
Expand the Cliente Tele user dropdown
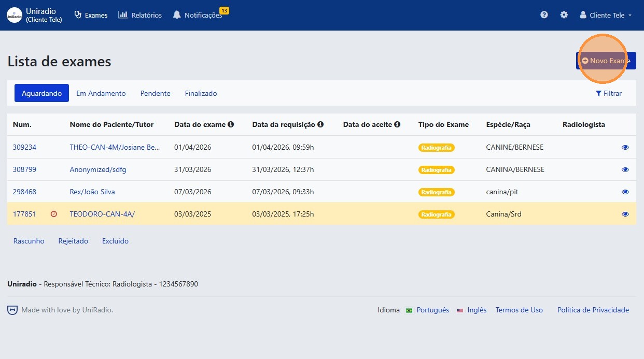point(606,15)
